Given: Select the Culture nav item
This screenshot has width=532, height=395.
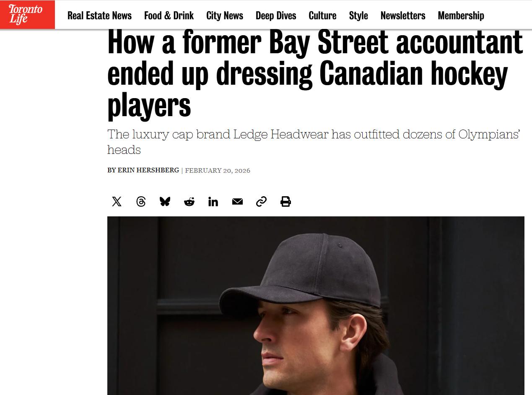Looking at the screenshot, I should point(322,16).
